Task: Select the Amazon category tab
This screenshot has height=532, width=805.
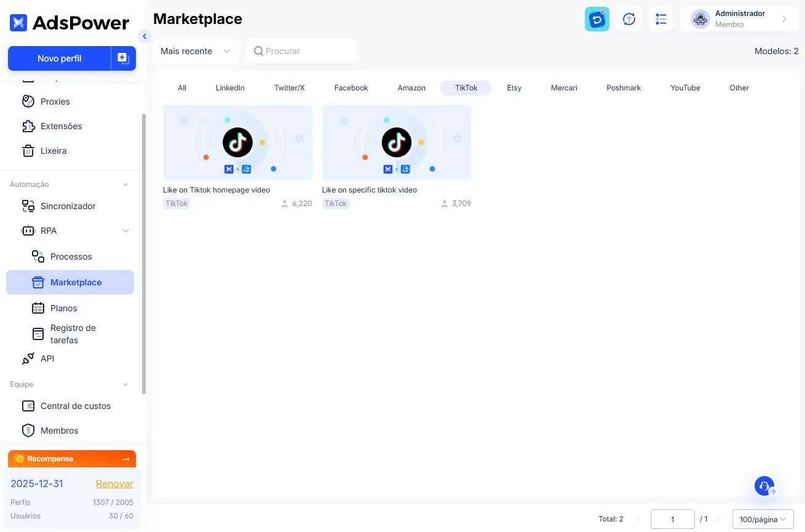Action: point(411,88)
